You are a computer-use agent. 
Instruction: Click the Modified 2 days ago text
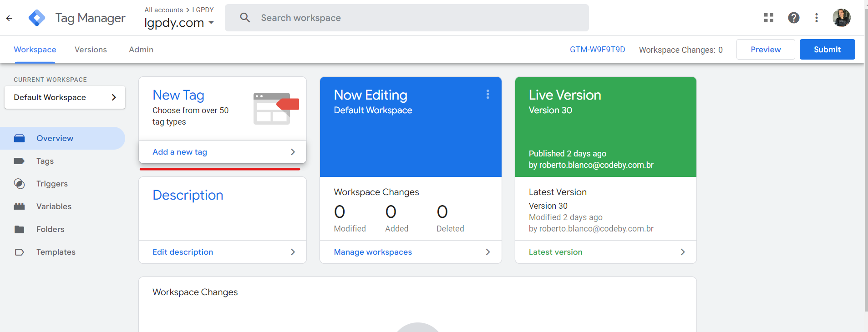(566, 217)
